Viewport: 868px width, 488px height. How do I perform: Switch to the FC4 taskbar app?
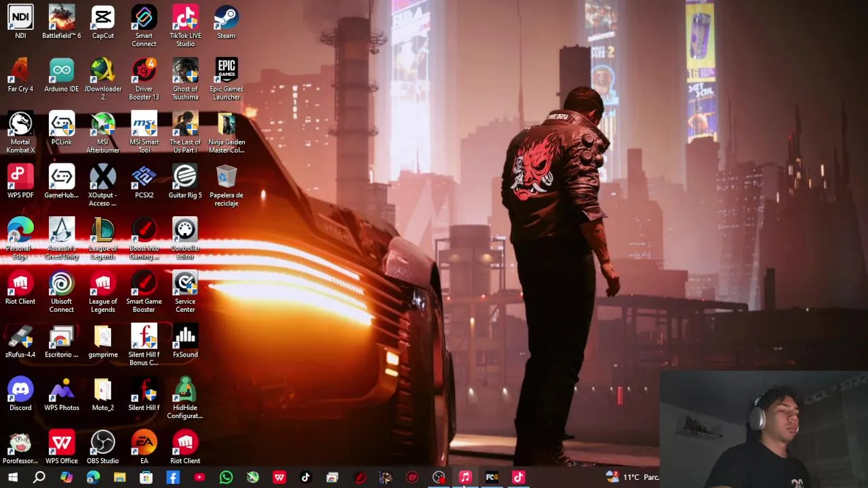click(492, 478)
